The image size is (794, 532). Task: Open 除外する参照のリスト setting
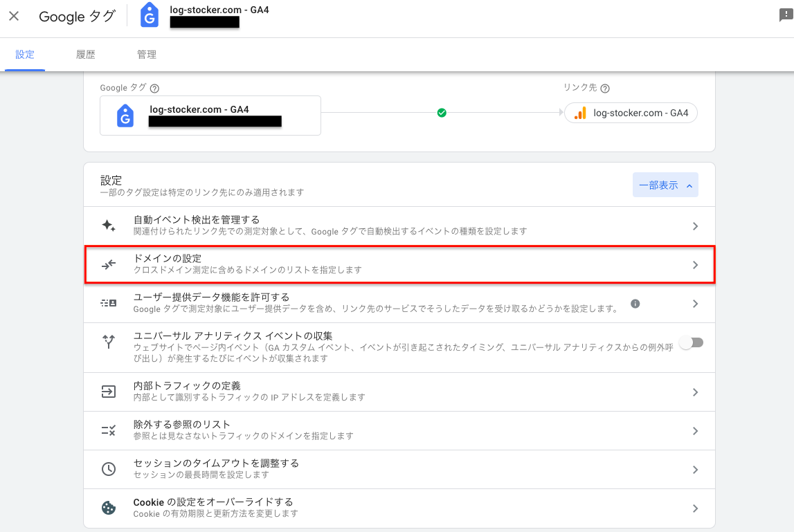[x=399, y=431]
